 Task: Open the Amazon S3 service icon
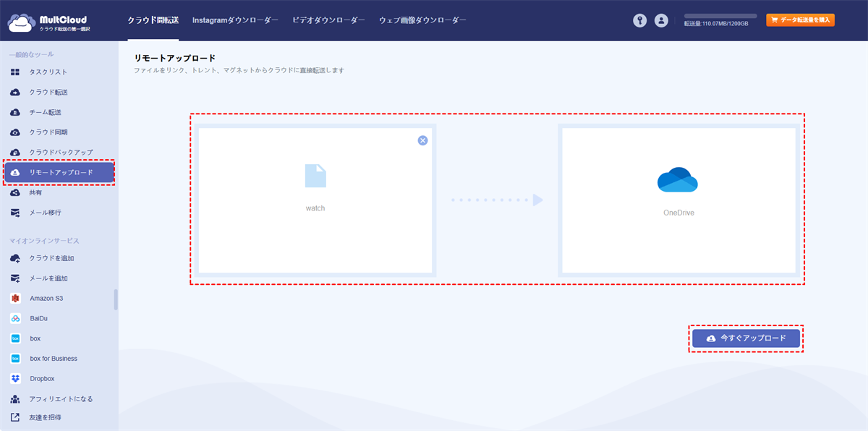point(15,298)
